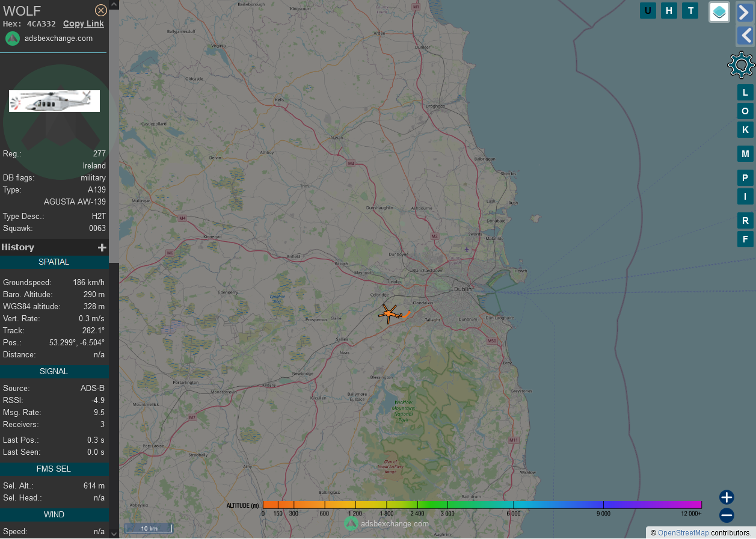756x539 pixels.
Task: Click the Source value ADS-B
Action: point(93,389)
